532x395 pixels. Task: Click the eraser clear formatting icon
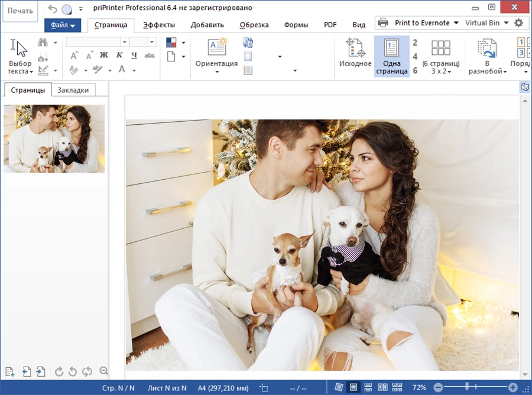tap(74, 70)
